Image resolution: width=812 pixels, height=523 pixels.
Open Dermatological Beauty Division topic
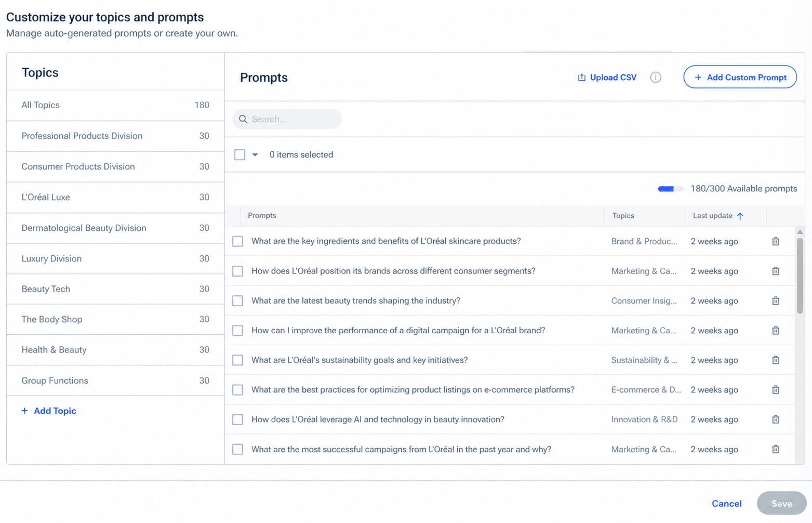coord(115,228)
